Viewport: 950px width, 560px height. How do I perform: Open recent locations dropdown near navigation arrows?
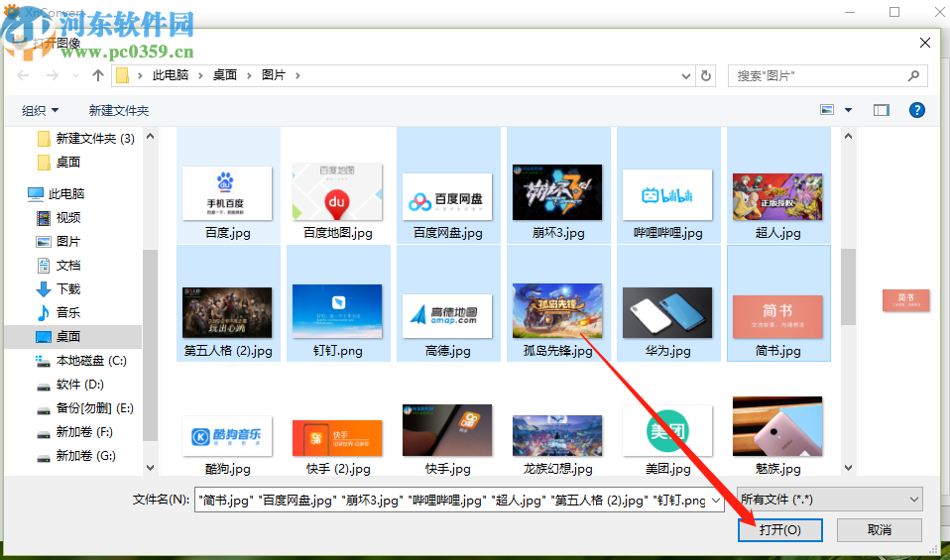pyautogui.click(x=75, y=75)
